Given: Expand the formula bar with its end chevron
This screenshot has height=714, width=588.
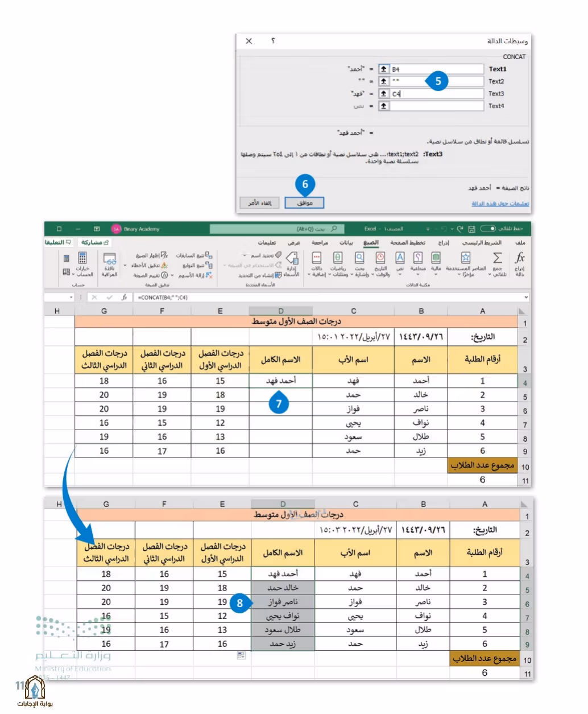Looking at the screenshot, I should 526,297.
